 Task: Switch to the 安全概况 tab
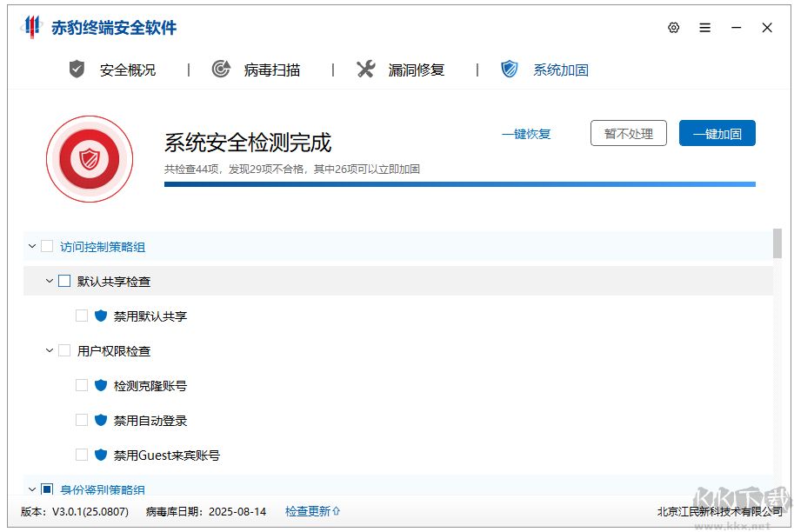[125, 70]
